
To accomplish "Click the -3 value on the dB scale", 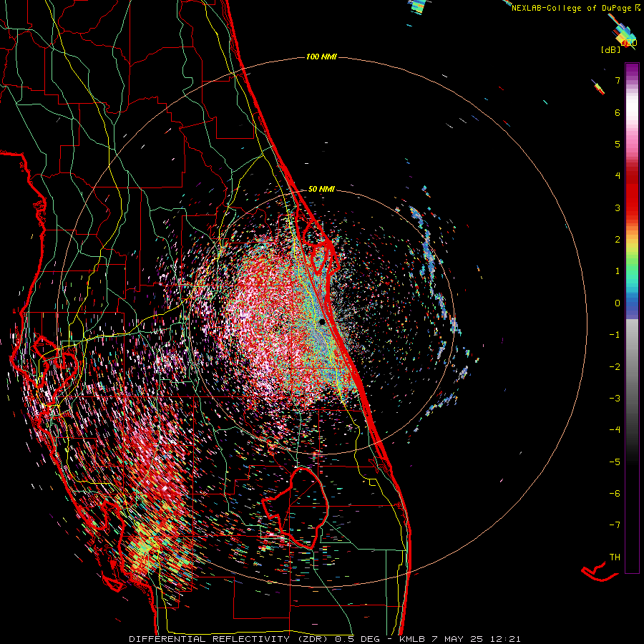I will pos(615,399).
